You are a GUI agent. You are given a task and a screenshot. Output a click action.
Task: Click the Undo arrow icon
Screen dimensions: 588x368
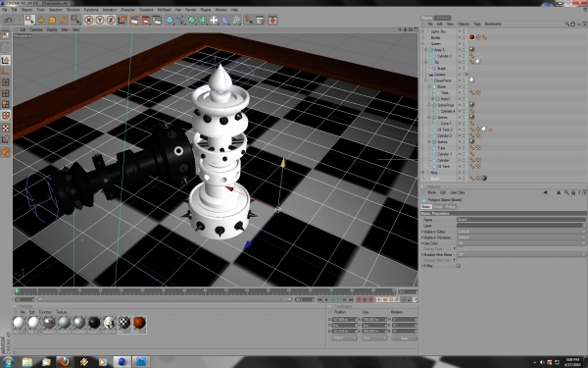[8, 20]
